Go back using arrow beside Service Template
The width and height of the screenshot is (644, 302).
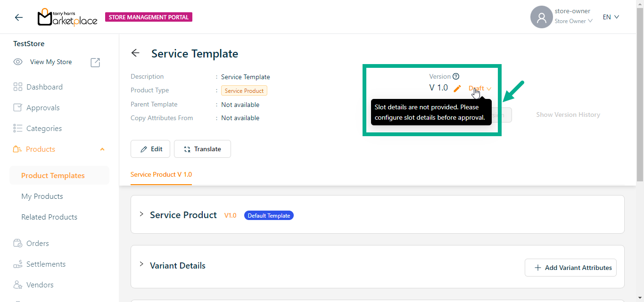coord(135,53)
